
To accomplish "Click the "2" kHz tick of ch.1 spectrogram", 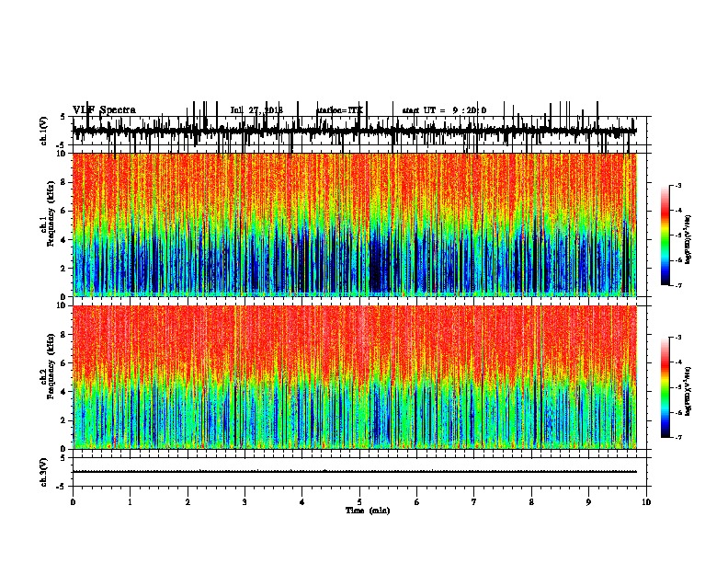I will (64, 269).
